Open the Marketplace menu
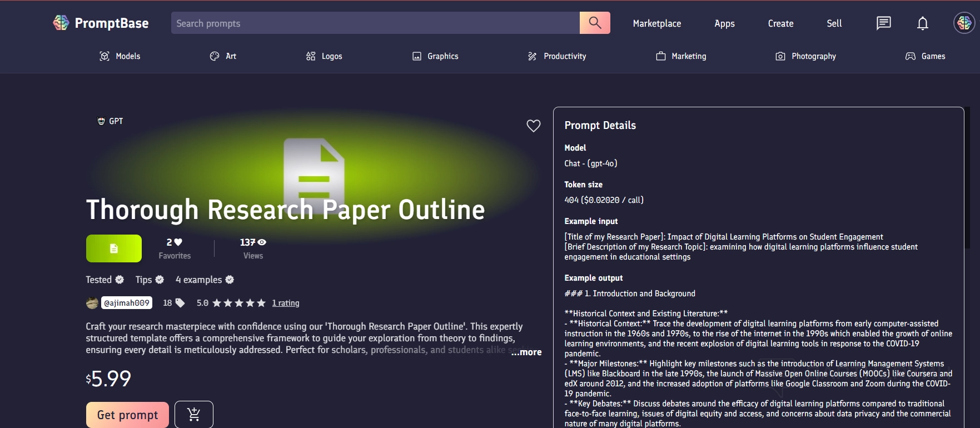The image size is (980, 428). [x=656, y=23]
